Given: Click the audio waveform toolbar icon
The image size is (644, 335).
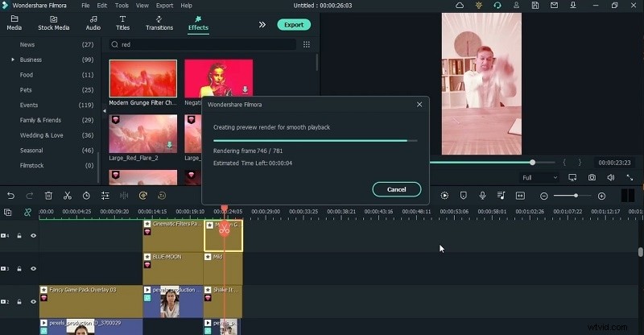Looking at the screenshot, I should [124, 196].
